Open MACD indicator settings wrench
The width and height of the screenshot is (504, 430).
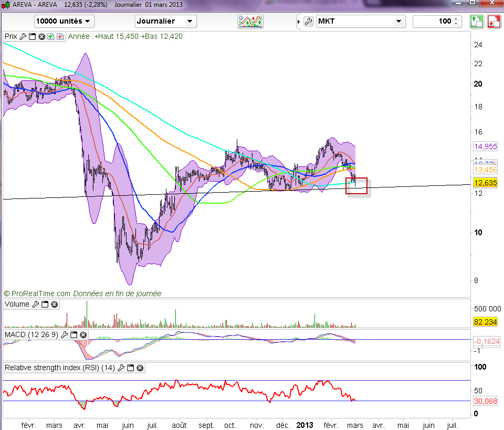[x=64, y=334]
